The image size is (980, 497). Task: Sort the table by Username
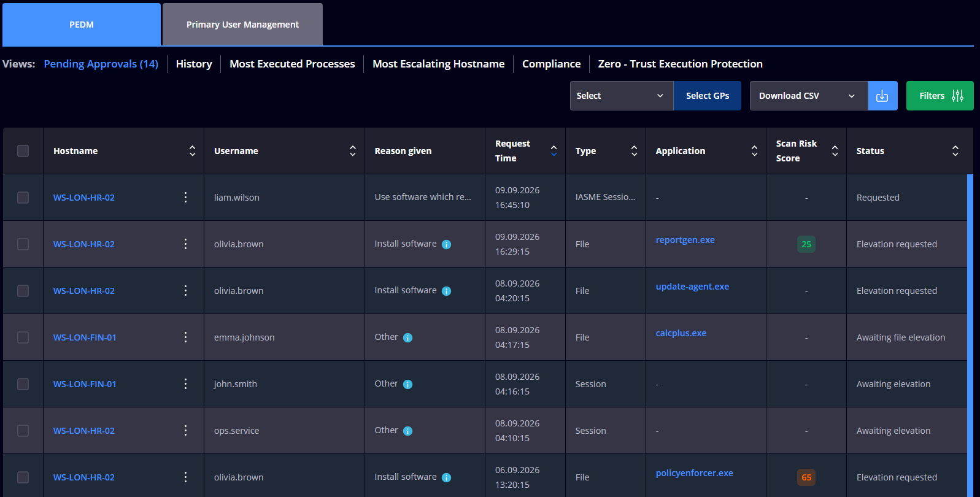pyautogui.click(x=353, y=151)
